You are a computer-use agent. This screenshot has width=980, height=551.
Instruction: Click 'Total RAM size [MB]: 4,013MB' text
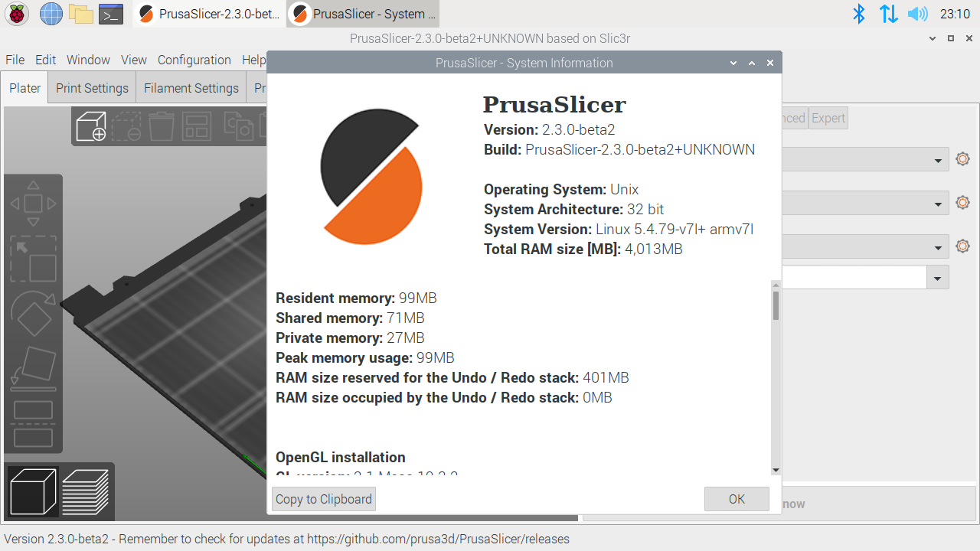[583, 249]
